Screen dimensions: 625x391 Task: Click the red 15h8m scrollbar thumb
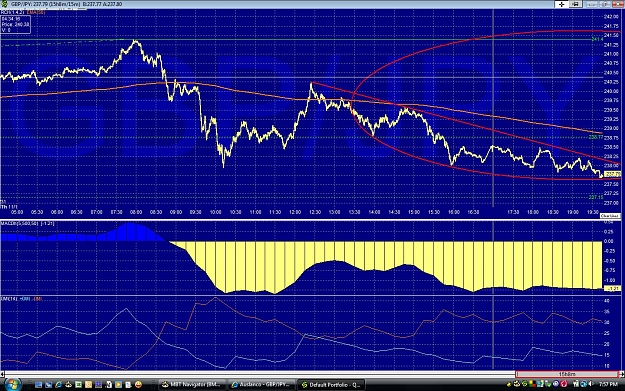tap(567, 374)
